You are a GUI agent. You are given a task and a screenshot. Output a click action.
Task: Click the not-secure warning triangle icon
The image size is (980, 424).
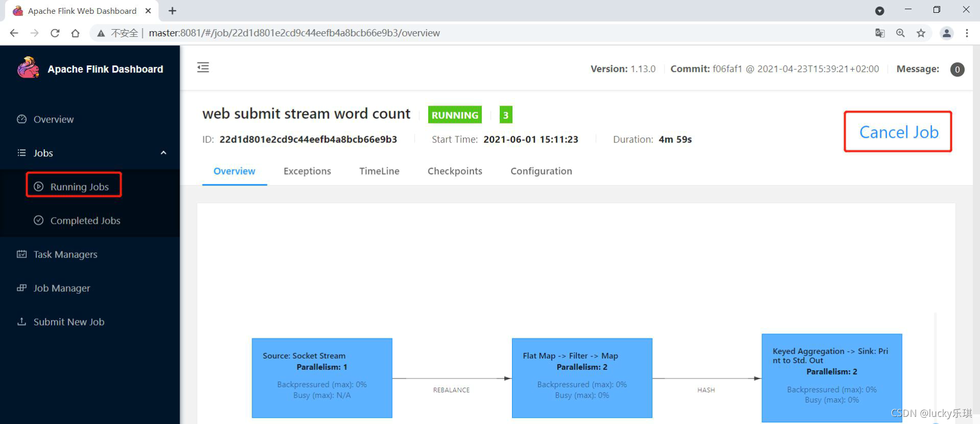pyautogui.click(x=101, y=33)
